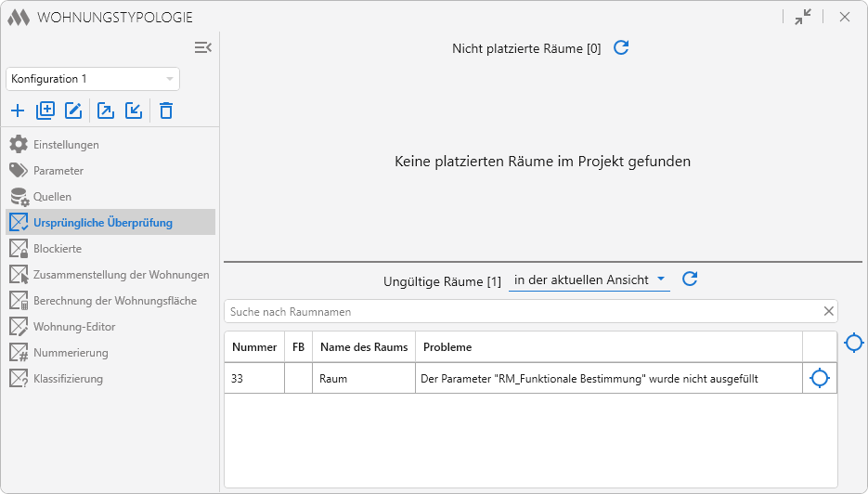Delete configuration with trash icon
The image size is (868, 494).
(166, 111)
